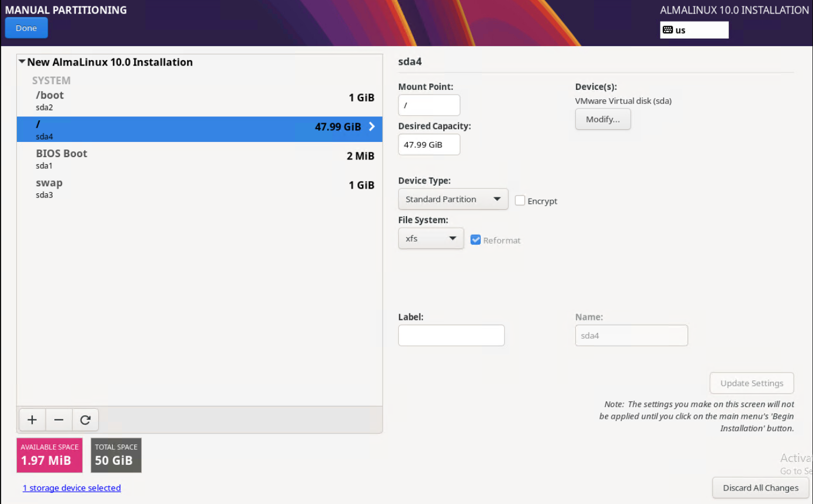Click the MANUAL PARTITIONING title

pyautogui.click(x=66, y=10)
